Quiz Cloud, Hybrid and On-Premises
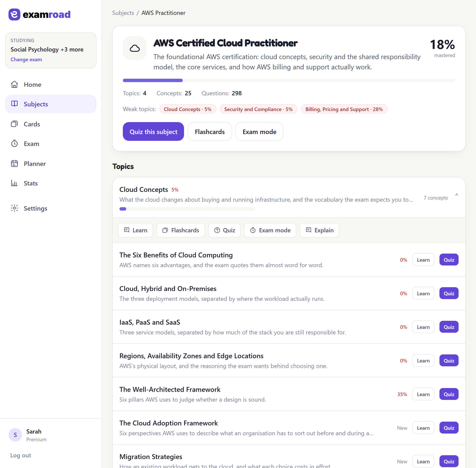This screenshot has height=468, width=476. [449, 294]
